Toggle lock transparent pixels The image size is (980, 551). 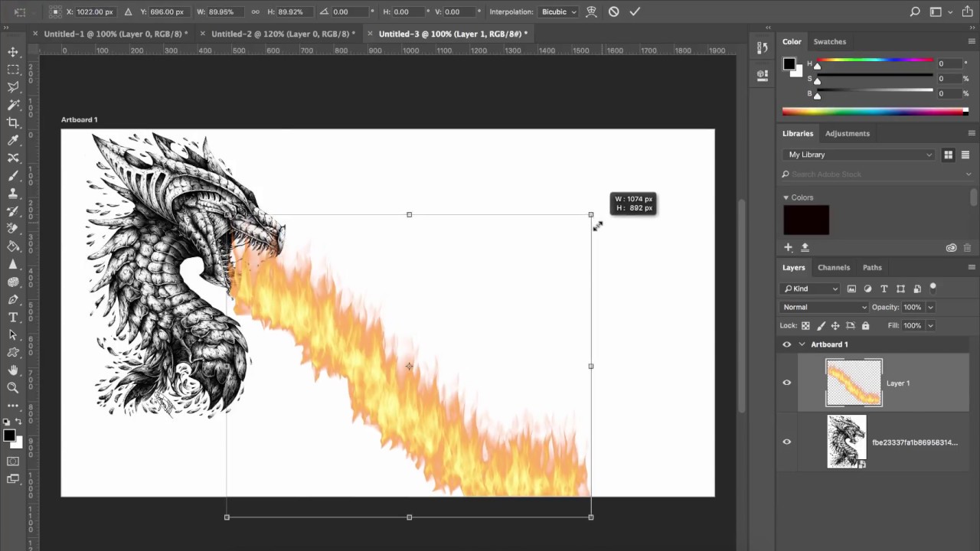805,325
